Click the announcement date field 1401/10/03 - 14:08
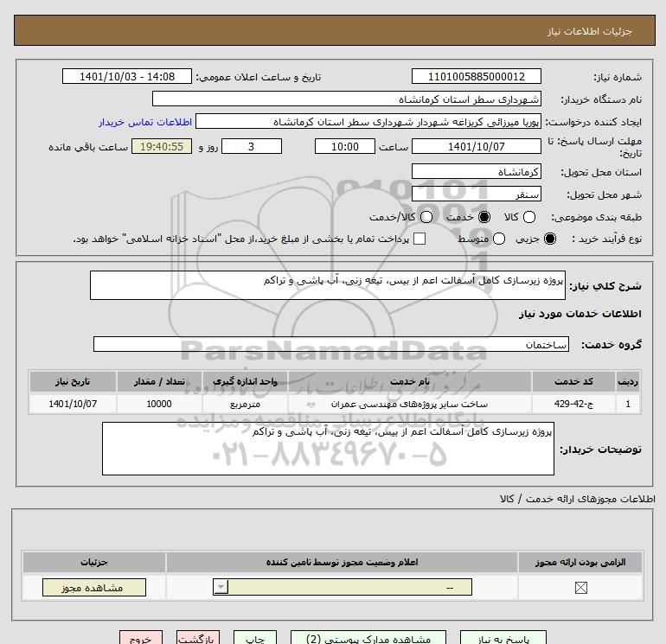 (x=127, y=76)
